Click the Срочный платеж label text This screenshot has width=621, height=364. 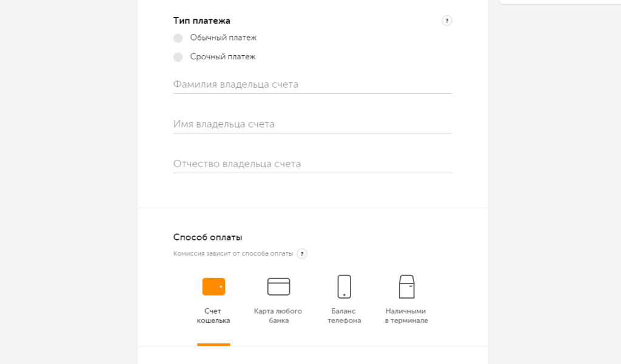(223, 57)
